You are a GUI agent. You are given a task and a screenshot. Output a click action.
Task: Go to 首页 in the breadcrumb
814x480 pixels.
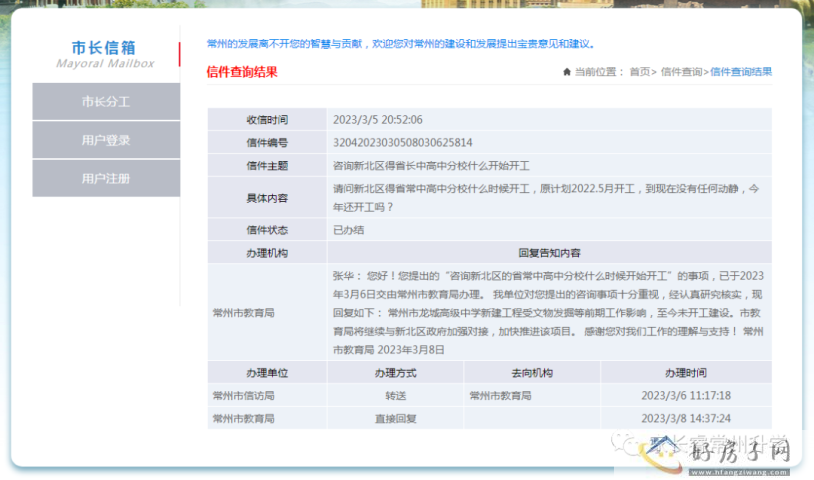(640, 72)
